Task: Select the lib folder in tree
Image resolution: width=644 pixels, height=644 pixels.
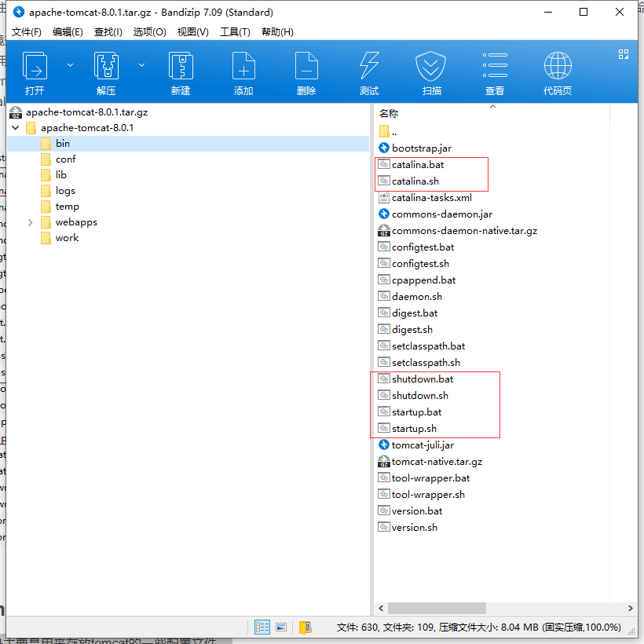Action: click(60, 175)
